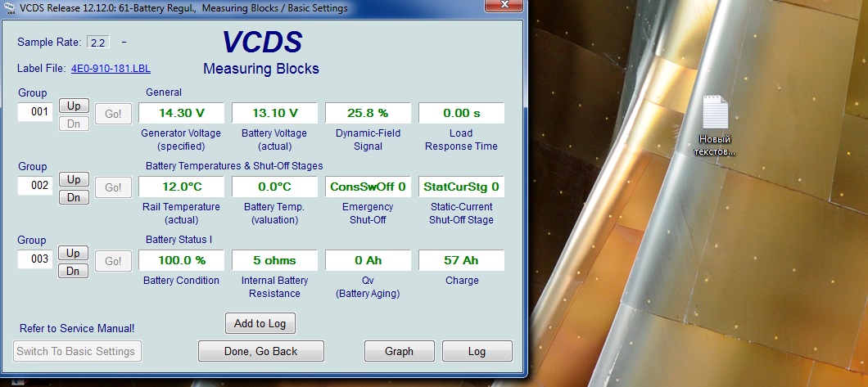The image size is (868, 387).
Task: Close the VCDS window
Action: click(504, 4)
